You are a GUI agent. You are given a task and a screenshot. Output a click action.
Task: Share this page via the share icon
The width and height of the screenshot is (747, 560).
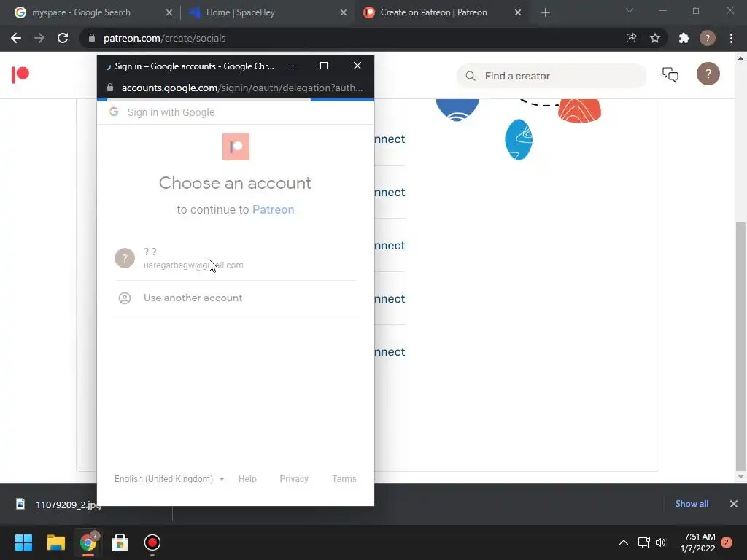click(x=631, y=38)
